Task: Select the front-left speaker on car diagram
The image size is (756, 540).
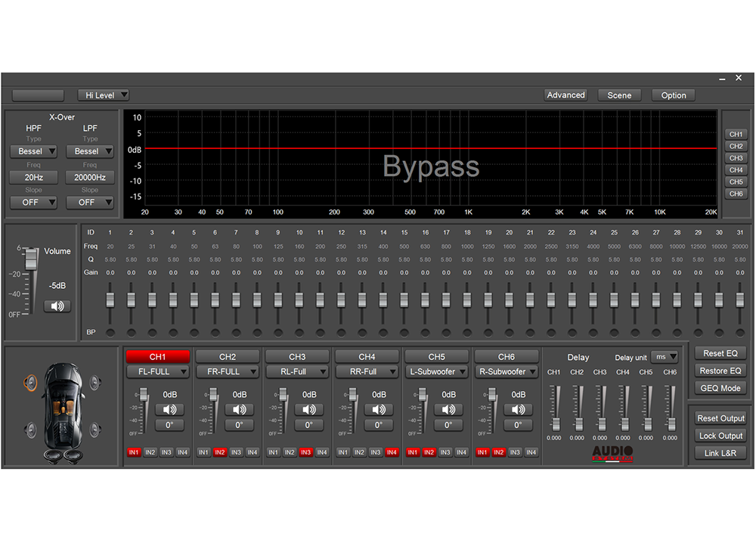Action: [31, 383]
